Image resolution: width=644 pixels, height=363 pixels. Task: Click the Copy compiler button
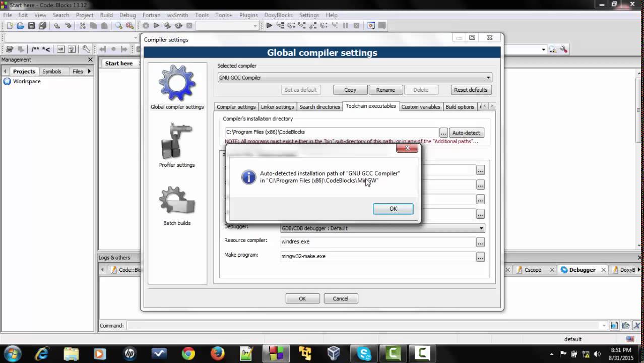(x=350, y=90)
